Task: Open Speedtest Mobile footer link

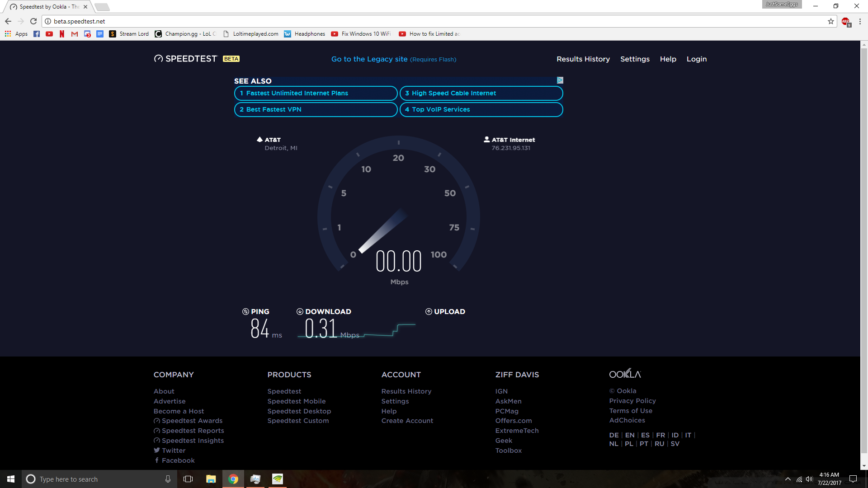Action: [296, 401]
